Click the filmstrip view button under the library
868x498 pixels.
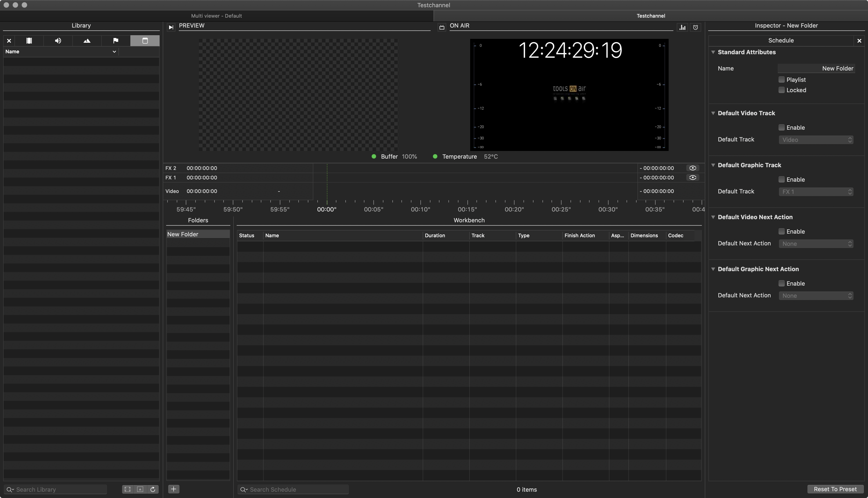pos(128,489)
